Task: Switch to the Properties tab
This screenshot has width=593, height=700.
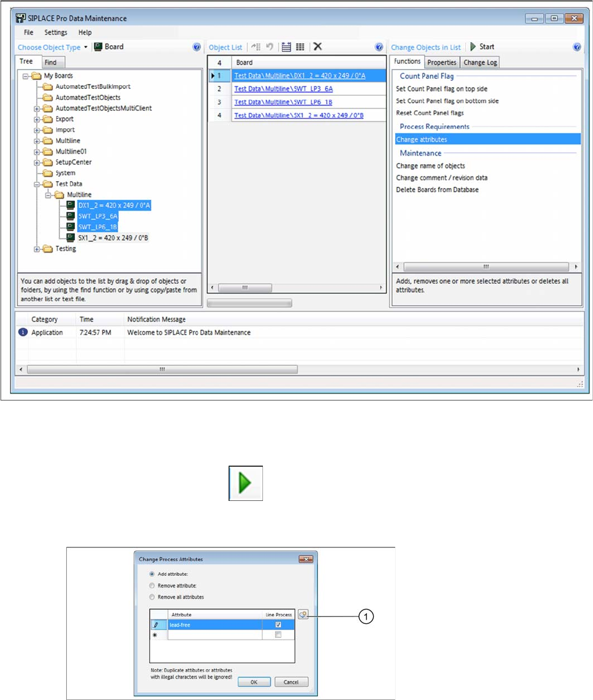Action: [442, 62]
